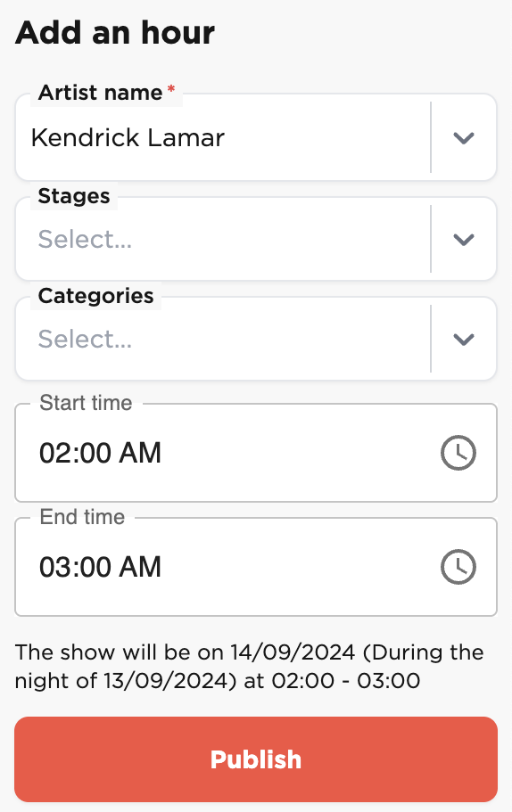
Task: Click the Add an hour heading
Action: (x=114, y=33)
